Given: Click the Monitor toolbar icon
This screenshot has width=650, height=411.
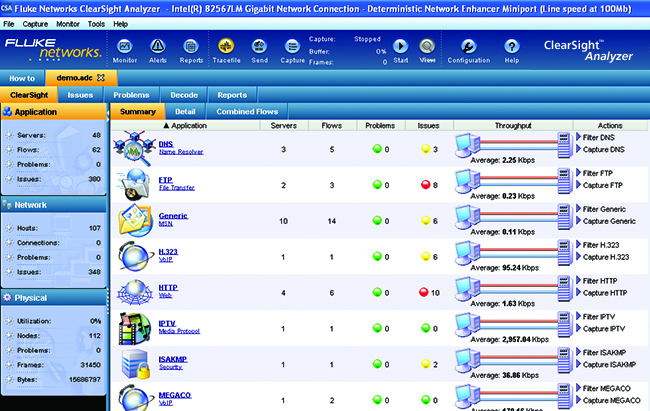Looking at the screenshot, I should coord(125,46).
